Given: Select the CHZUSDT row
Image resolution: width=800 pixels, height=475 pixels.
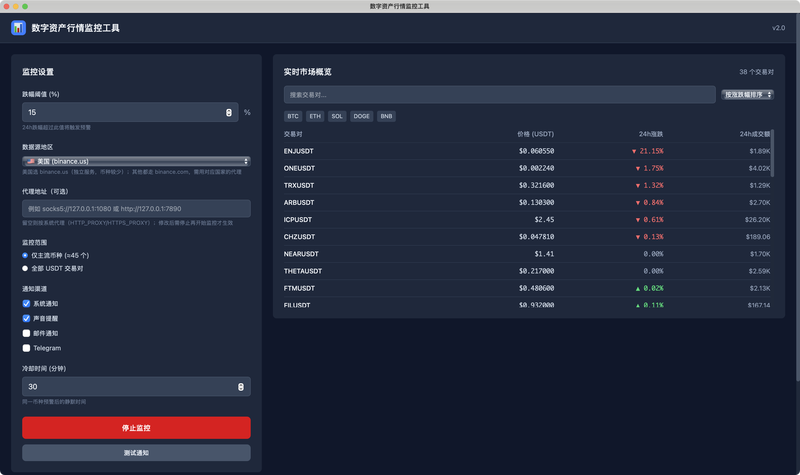Looking at the screenshot, I should [527, 237].
